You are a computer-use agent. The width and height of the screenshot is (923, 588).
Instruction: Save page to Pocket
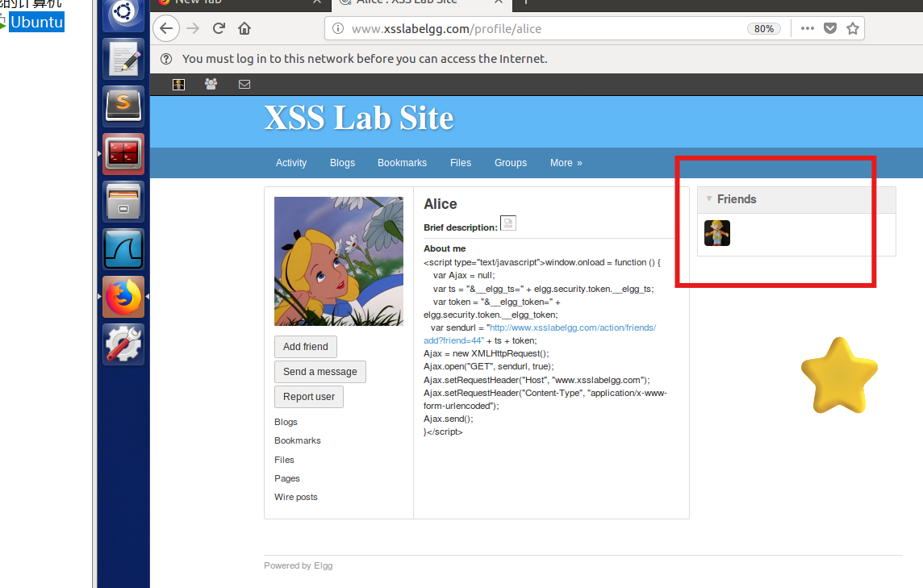click(830, 28)
